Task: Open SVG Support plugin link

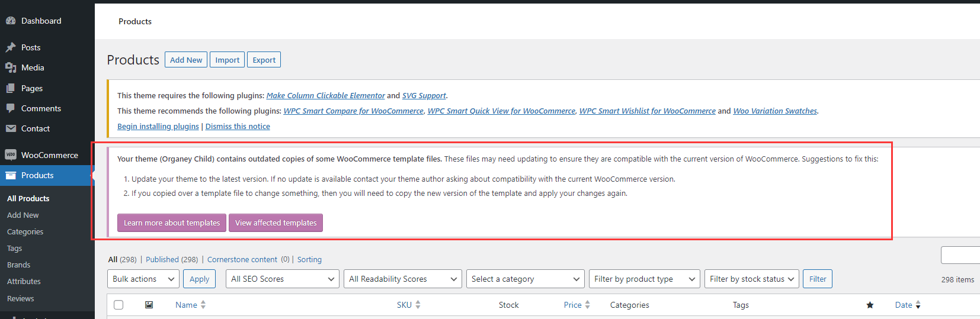Action: point(424,95)
